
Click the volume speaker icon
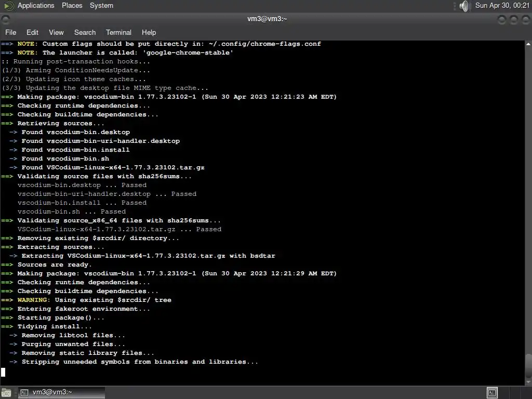[x=464, y=6]
